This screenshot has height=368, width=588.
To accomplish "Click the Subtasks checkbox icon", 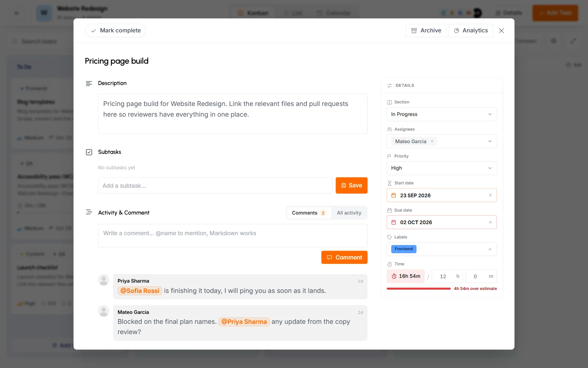I will [x=89, y=152].
